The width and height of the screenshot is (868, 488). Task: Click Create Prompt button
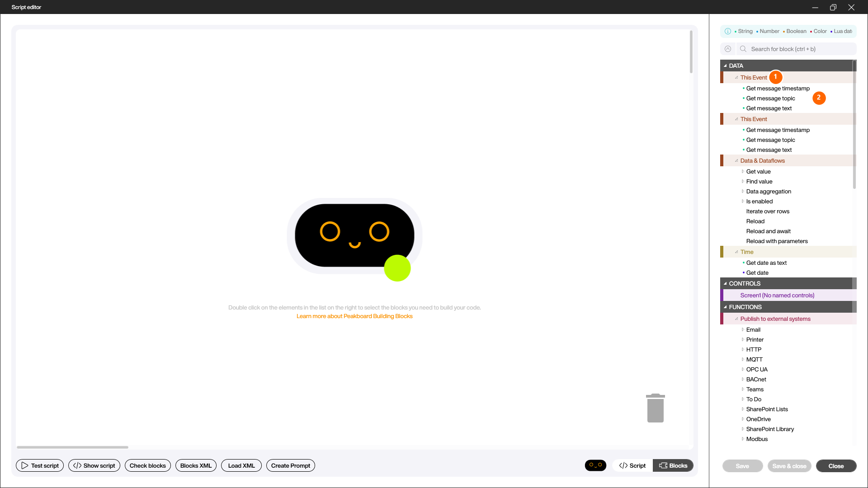tap(291, 465)
